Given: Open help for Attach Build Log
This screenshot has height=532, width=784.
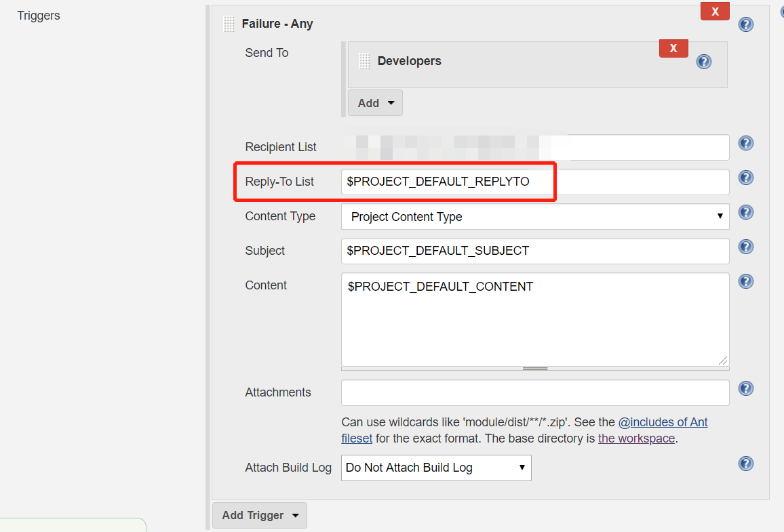Looking at the screenshot, I should [x=745, y=464].
